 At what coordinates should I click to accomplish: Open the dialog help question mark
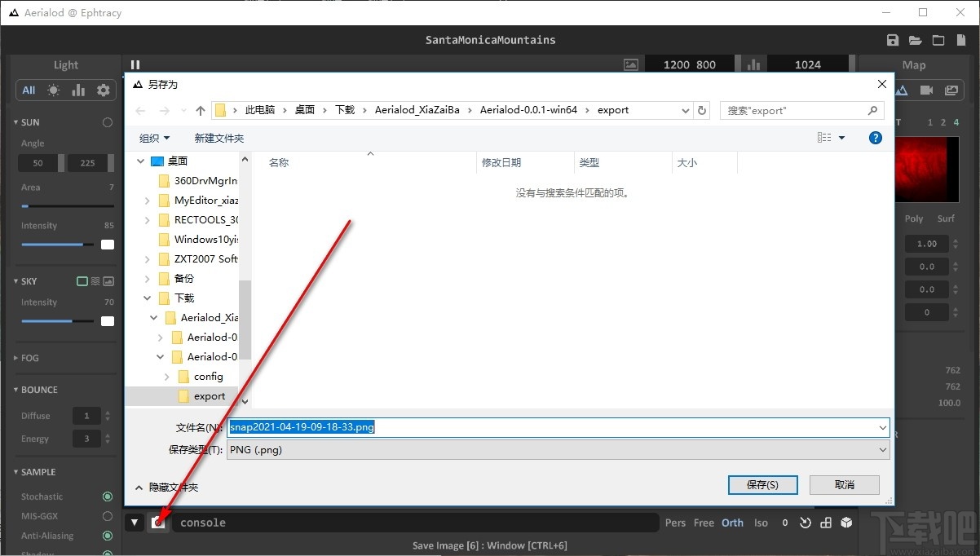pos(876,138)
